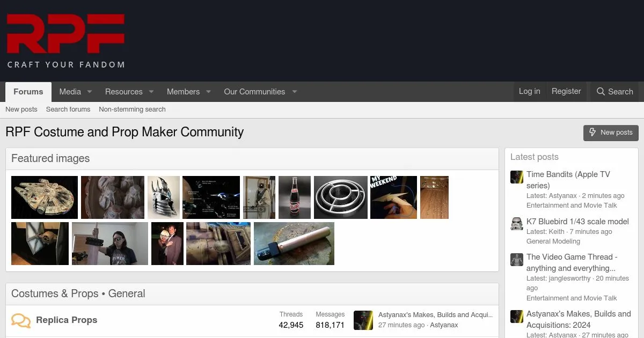Open the TIE fighter featured image

point(40,244)
